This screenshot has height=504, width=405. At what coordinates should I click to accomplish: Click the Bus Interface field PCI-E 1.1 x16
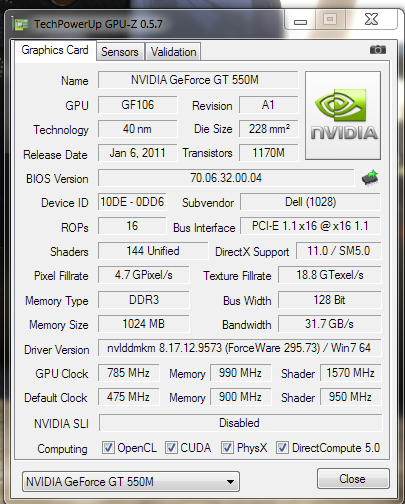pos(310,226)
